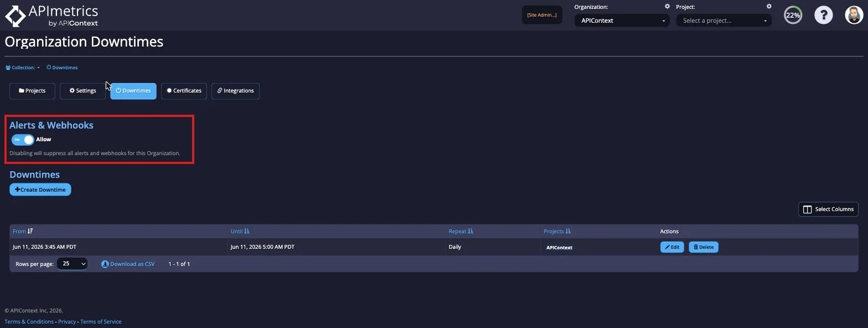The width and height of the screenshot is (868, 328).
Task: Click the 1 - 1 of 1 pagination text
Action: click(x=179, y=264)
